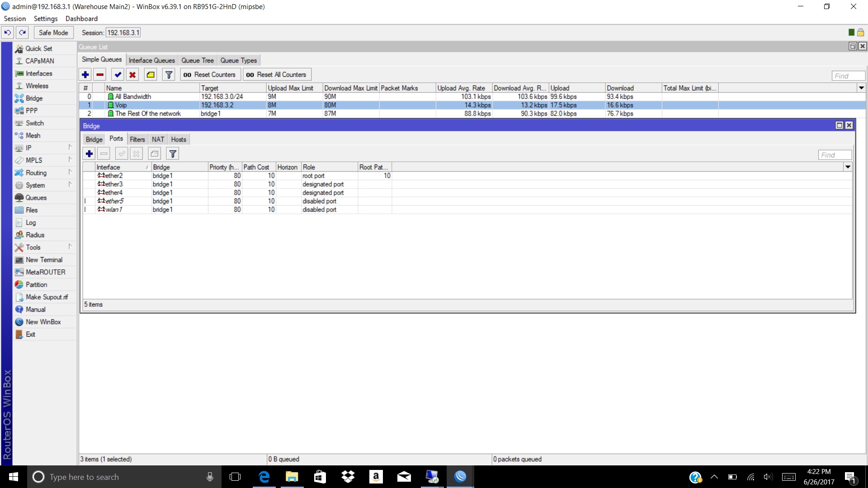Click Exit in the sidebar
868x488 pixels.
(x=44, y=334)
